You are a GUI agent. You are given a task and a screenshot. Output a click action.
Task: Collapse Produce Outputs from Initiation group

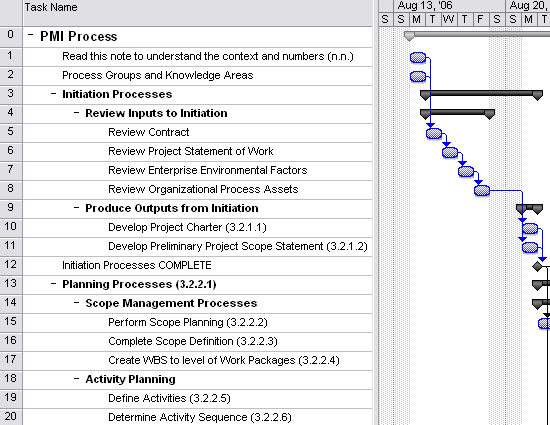[x=76, y=207]
